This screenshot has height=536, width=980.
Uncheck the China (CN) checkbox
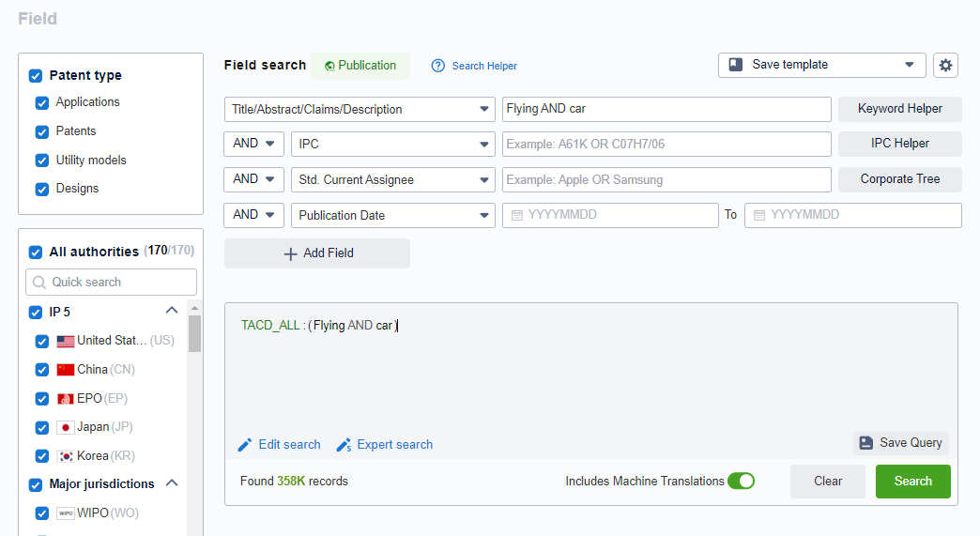41,370
